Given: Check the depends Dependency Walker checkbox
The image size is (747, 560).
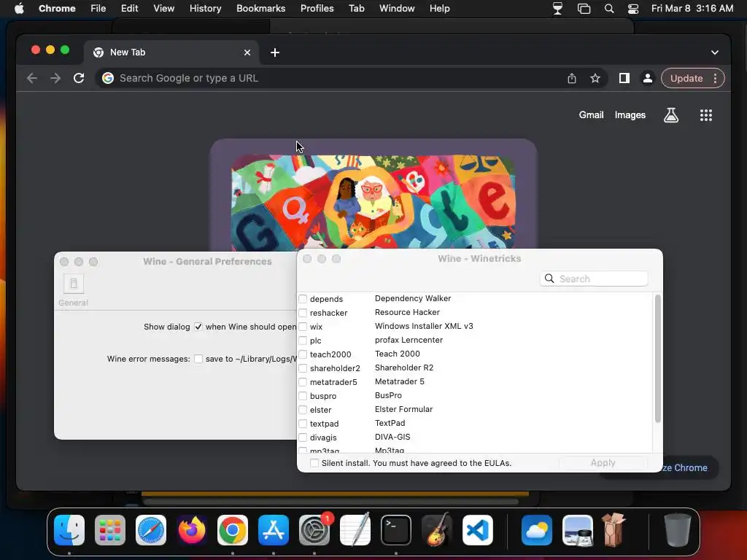Looking at the screenshot, I should (303, 299).
